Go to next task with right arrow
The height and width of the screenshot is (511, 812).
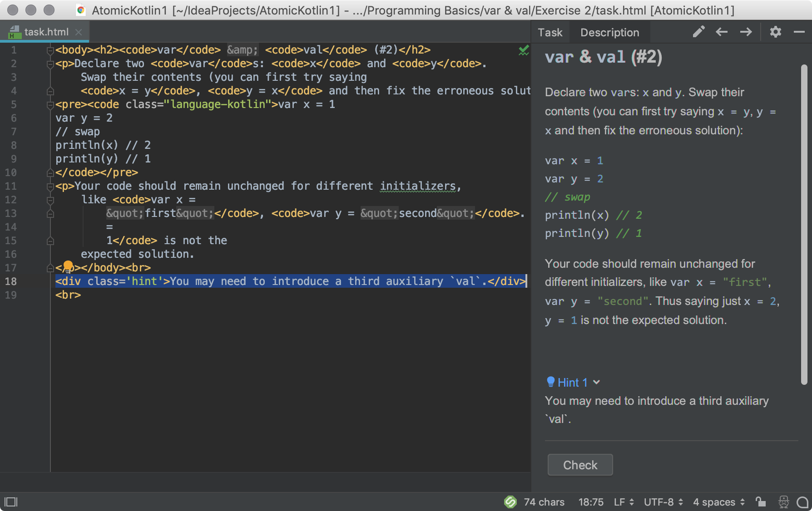tap(746, 32)
